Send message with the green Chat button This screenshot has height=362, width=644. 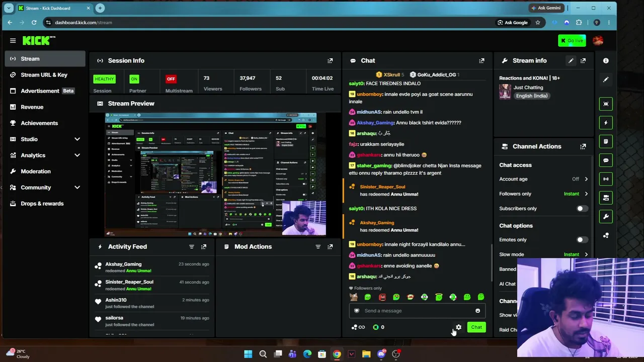[476, 327]
